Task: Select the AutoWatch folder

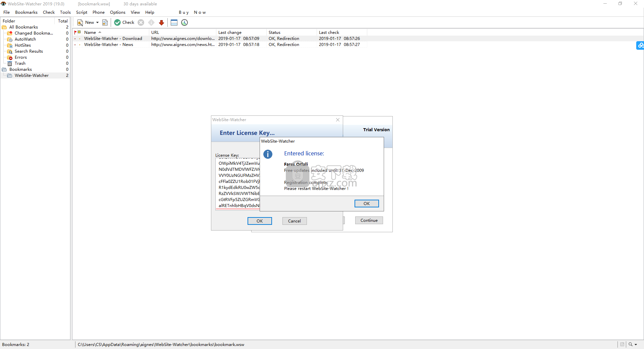Action: (25, 39)
